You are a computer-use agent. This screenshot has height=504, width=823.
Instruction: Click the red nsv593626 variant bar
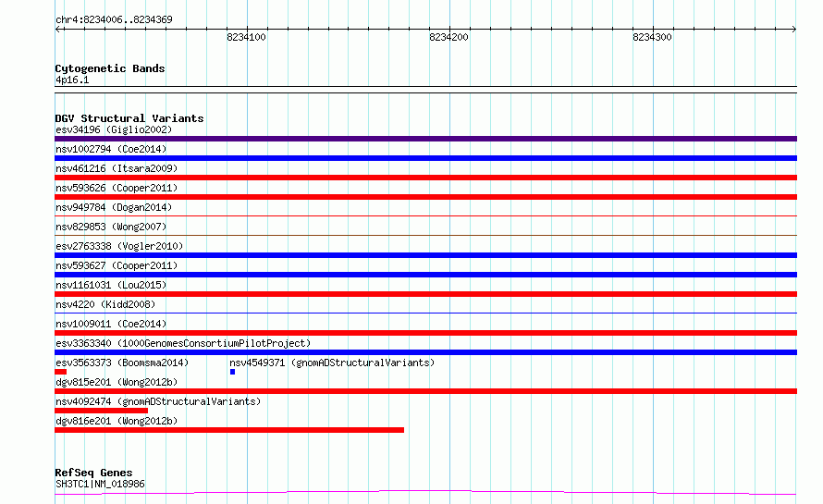coord(425,197)
